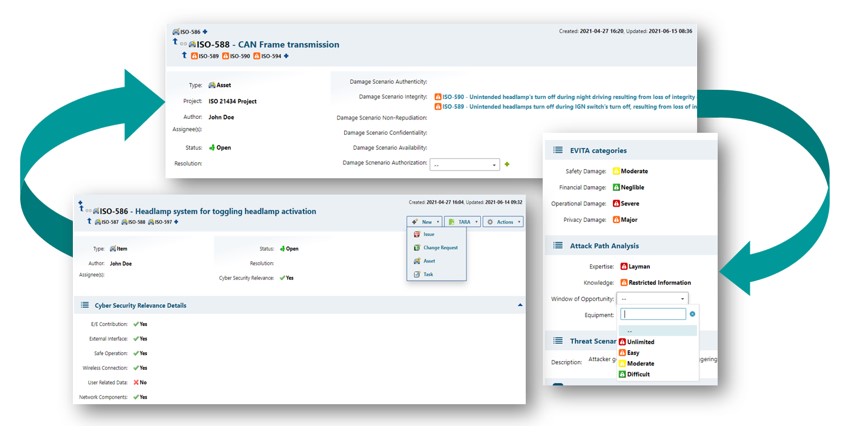Click the list icon beside EVITA categories
The height and width of the screenshot is (441, 862).
coord(558,150)
